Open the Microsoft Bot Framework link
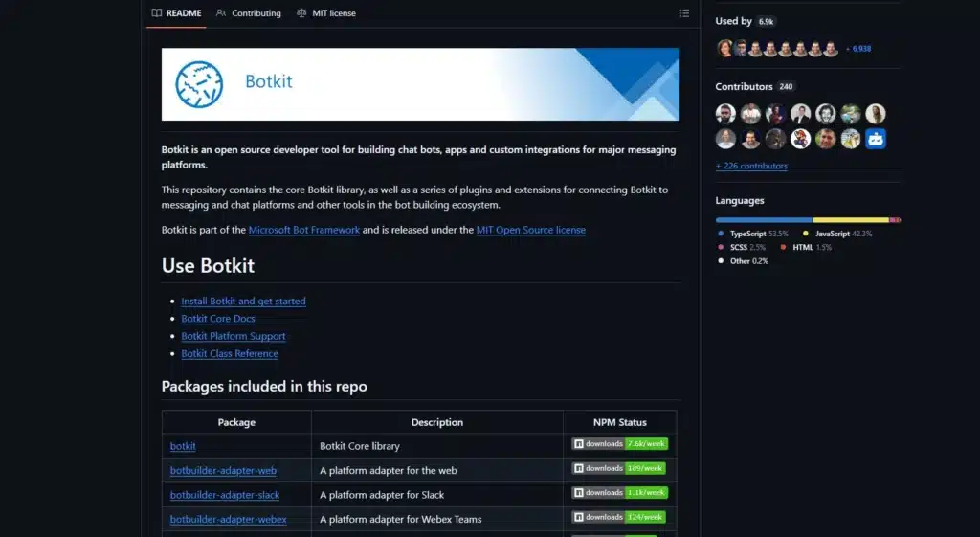 pos(304,230)
